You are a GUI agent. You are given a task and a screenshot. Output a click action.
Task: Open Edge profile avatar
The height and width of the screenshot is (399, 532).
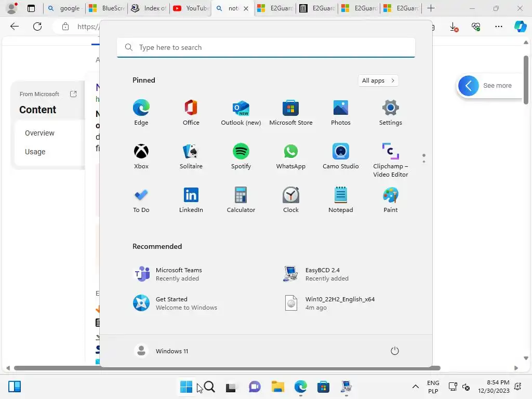(x=12, y=8)
